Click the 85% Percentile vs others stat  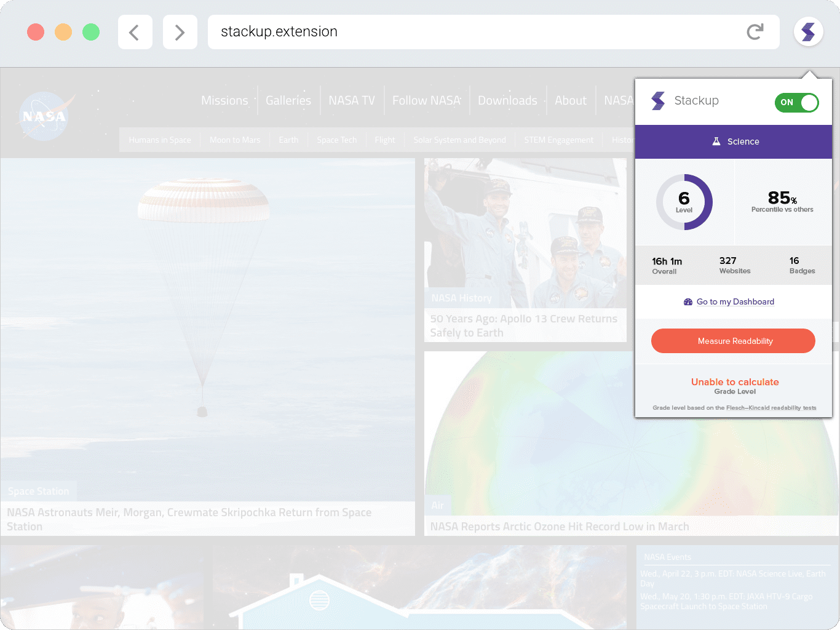tap(782, 202)
